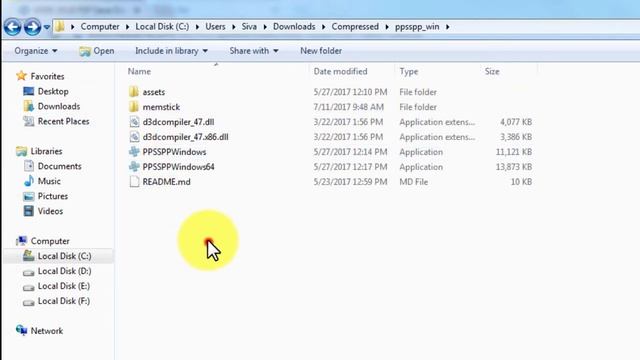Click the MD File type cell
This screenshot has width=640, height=360.
click(413, 182)
